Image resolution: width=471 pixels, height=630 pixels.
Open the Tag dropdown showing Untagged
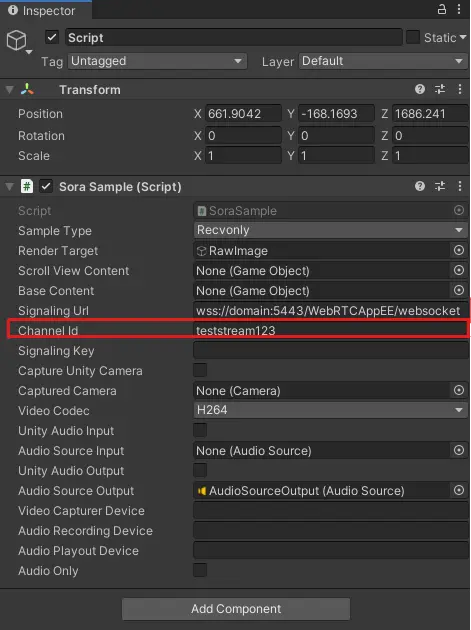click(x=157, y=61)
